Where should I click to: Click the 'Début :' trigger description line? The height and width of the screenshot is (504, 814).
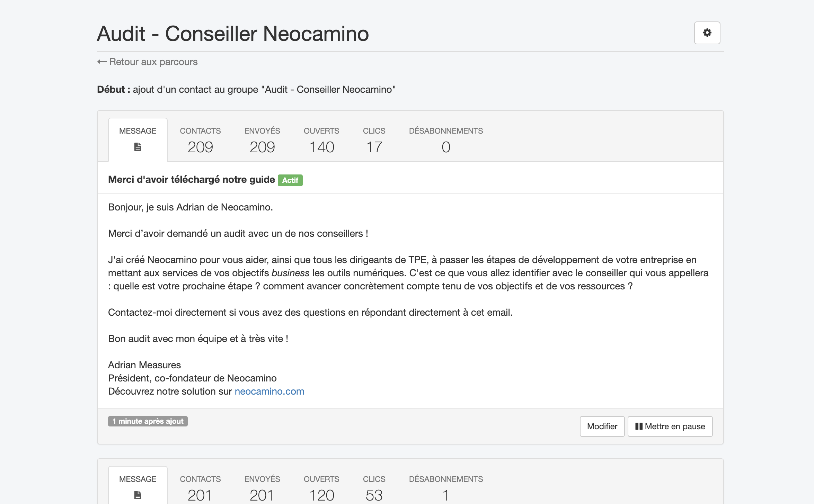246,90
